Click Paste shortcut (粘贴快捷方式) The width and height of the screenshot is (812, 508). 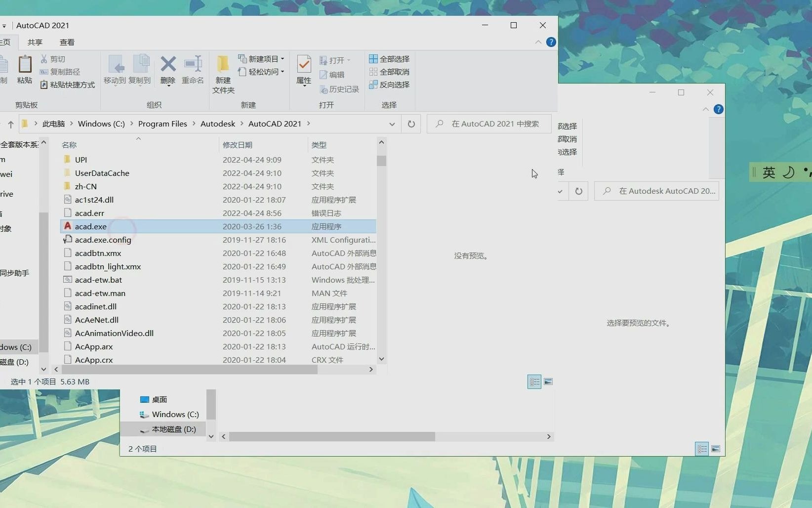[x=67, y=85]
